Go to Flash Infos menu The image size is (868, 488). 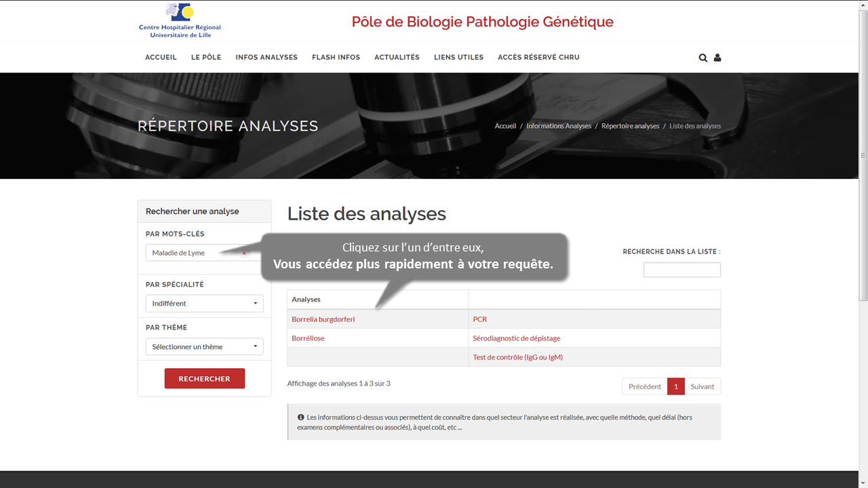[336, 58]
